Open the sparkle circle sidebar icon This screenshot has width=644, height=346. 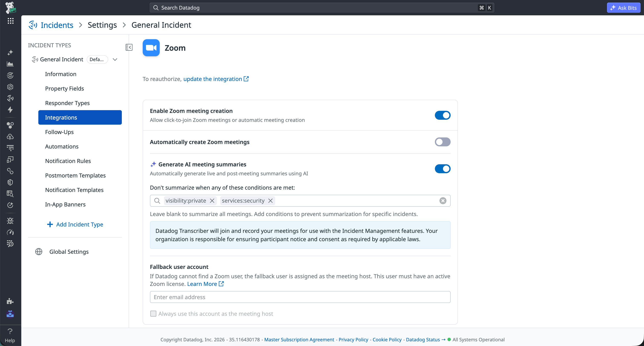10,205
